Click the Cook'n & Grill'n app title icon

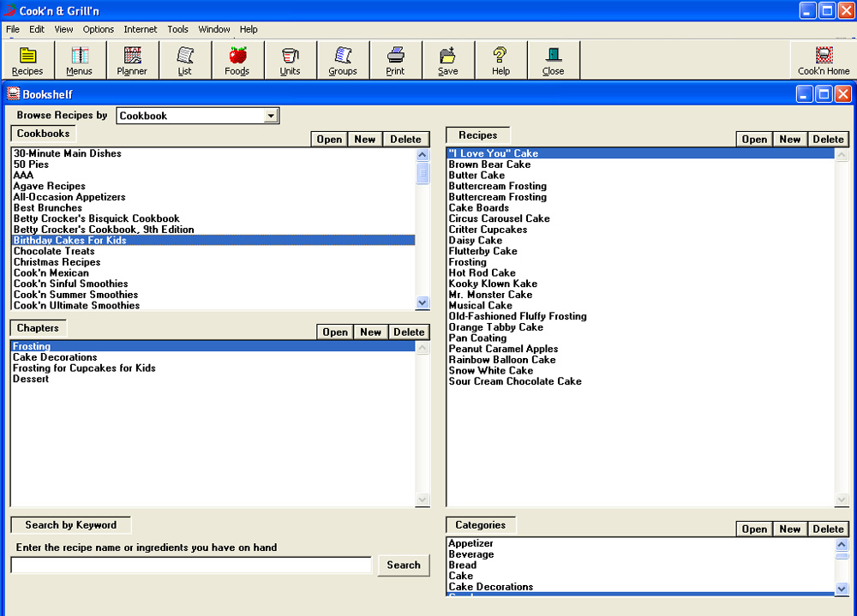9,9
